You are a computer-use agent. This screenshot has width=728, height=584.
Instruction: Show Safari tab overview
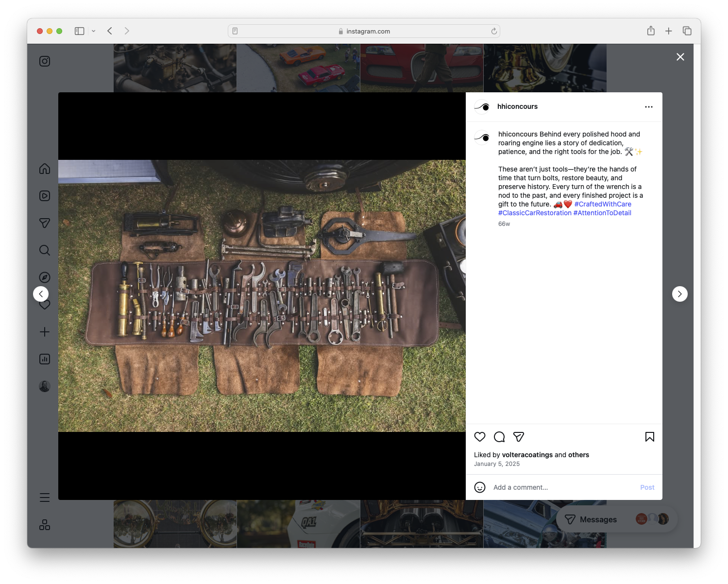(687, 30)
